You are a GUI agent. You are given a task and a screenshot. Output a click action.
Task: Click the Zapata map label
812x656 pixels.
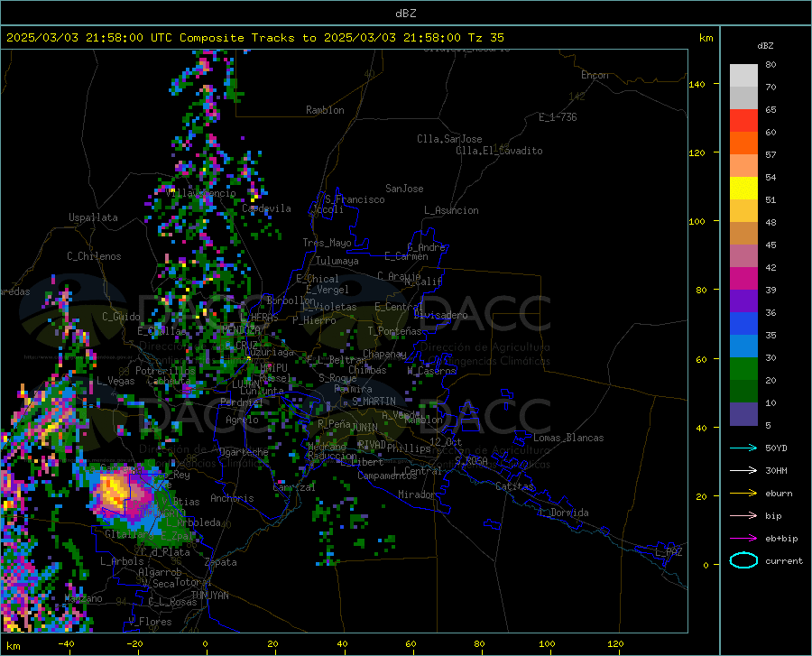click(x=221, y=562)
